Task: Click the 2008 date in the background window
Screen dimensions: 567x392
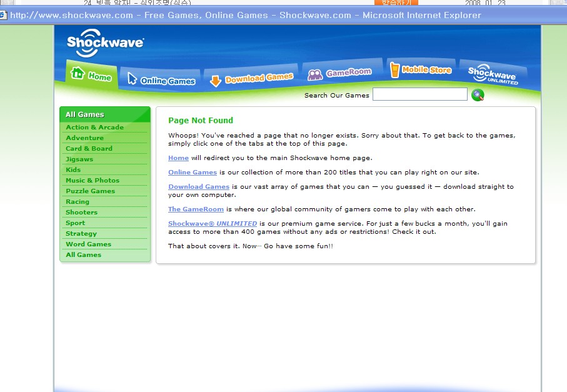Action: 485,3
